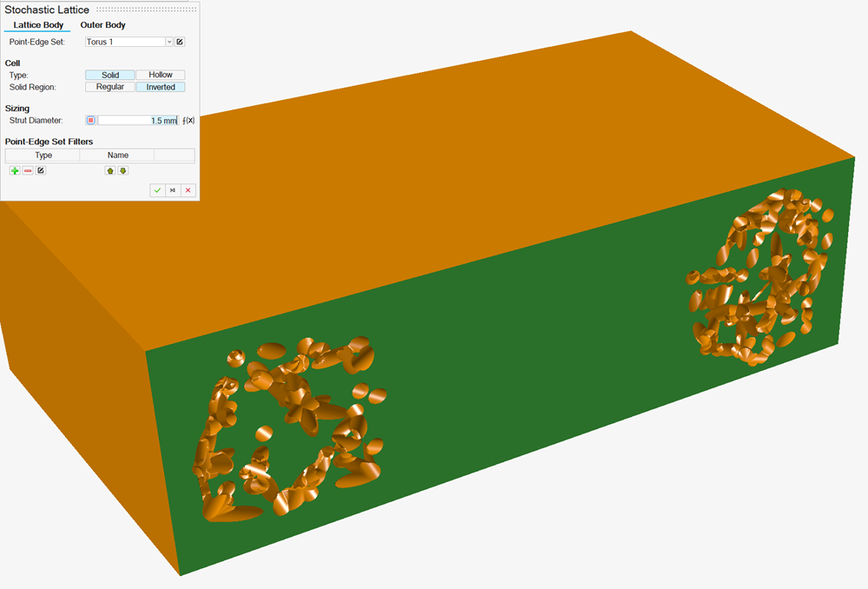The width and height of the screenshot is (868, 589).
Task: Click the apply-and-continue button beside the checkmark
Action: [173, 190]
